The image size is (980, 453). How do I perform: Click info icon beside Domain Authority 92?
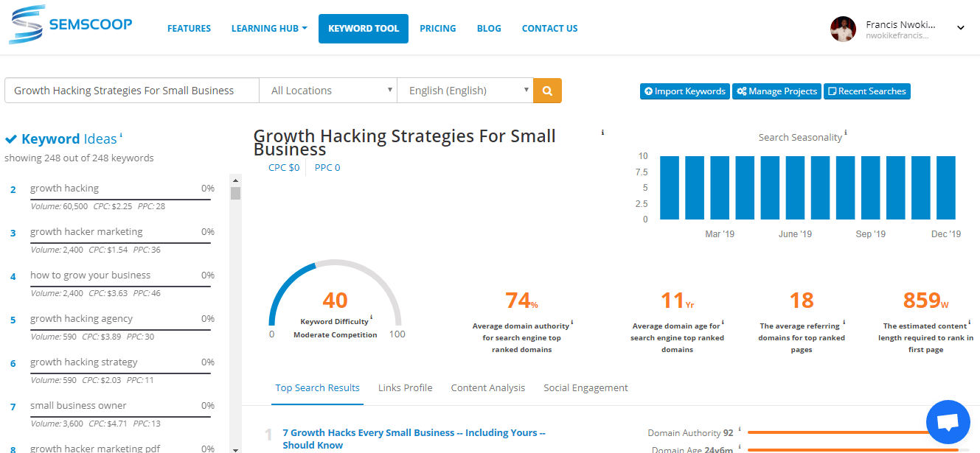pyautogui.click(x=740, y=429)
